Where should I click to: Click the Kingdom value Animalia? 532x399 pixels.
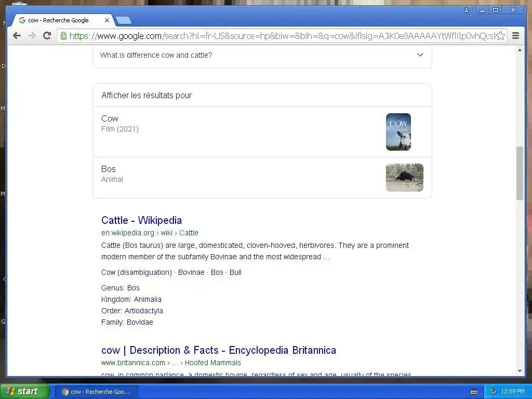point(148,299)
